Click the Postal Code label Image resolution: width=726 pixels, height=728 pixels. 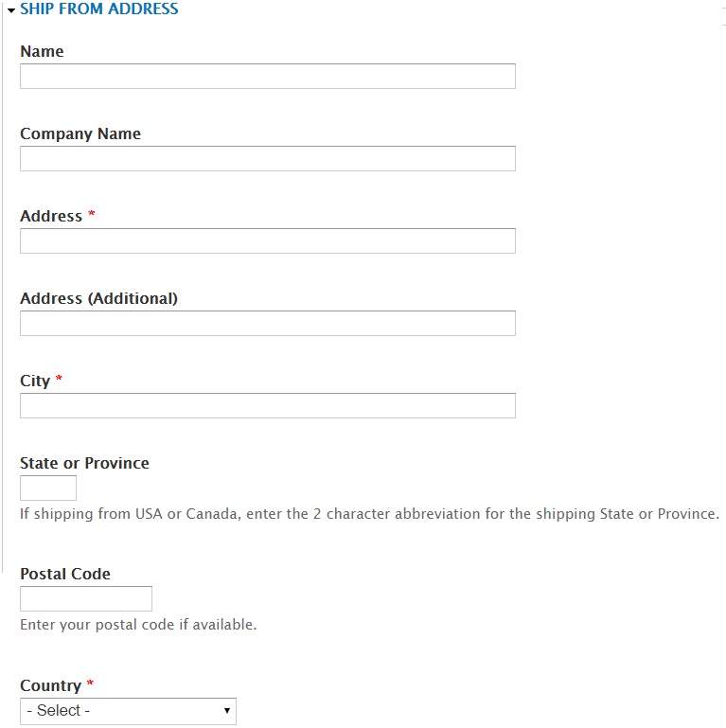tap(65, 574)
